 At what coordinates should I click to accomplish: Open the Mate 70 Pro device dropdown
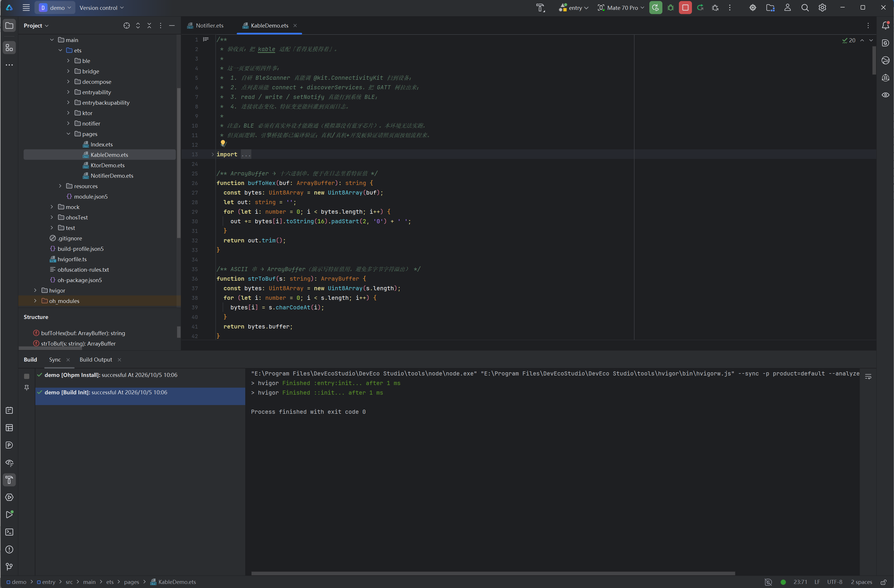point(621,8)
